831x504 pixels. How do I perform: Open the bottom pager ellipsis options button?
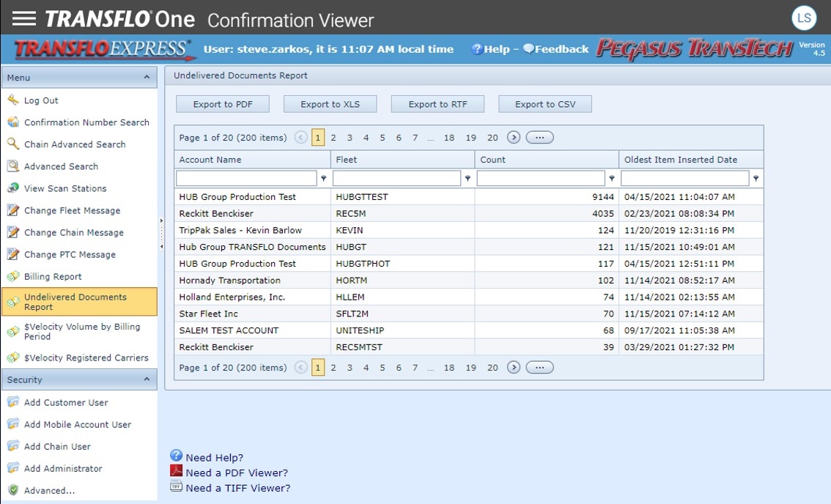[539, 367]
